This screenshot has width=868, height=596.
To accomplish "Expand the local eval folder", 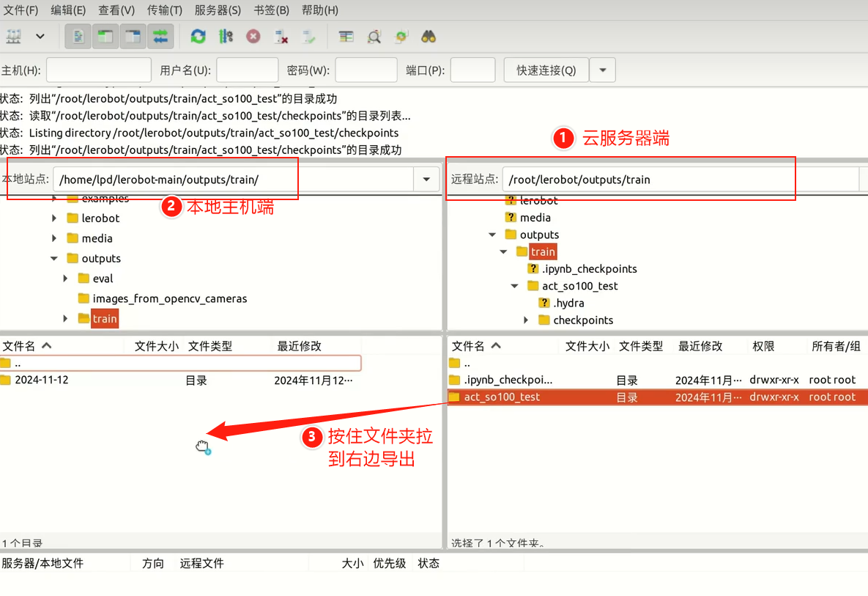I will [65, 278].
